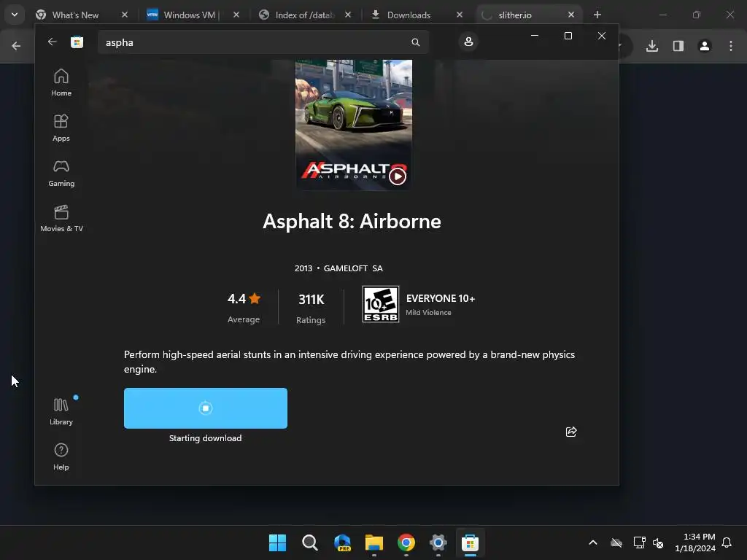Close the Downloads Chrome tab

[x=460, y=15]
